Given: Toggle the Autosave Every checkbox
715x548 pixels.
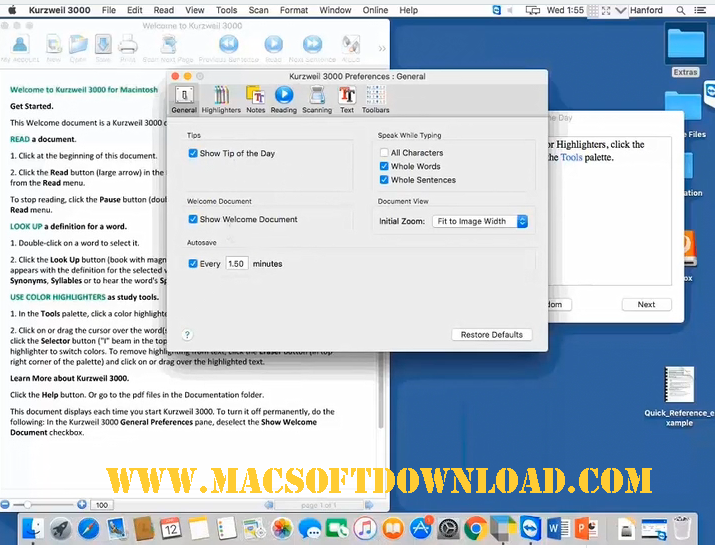Looking at the screenshot, I should [193, 264].
